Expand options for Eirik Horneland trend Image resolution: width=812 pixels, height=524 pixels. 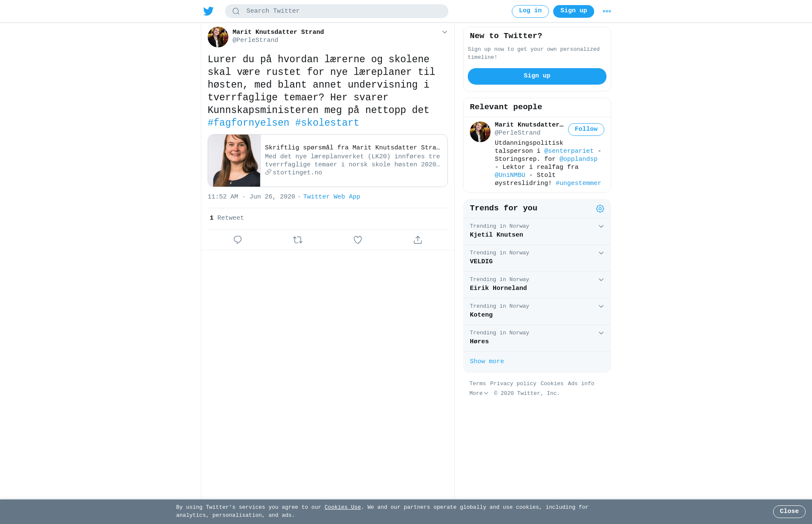click(x=601, y=280)
